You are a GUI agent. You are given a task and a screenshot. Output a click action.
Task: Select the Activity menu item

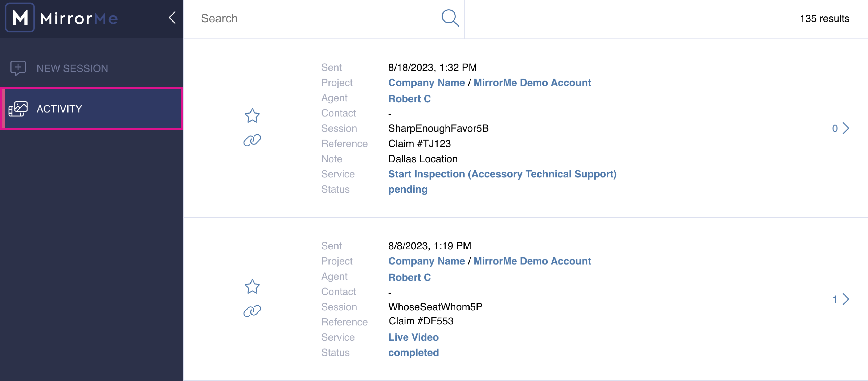92,109
